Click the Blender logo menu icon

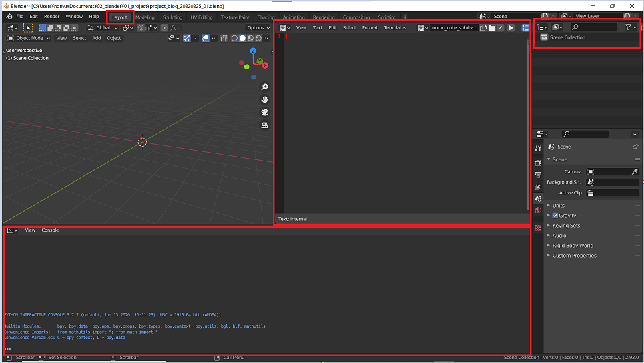[x=9, y=17]
